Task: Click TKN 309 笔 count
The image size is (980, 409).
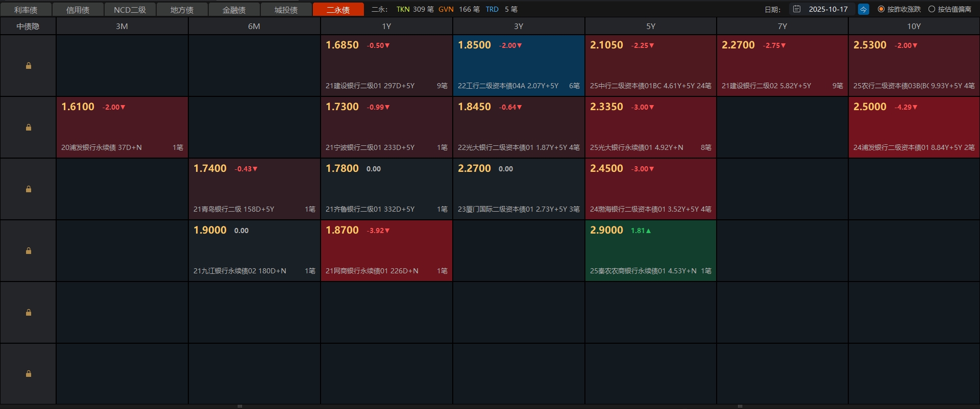Action: tap(415, 9)
